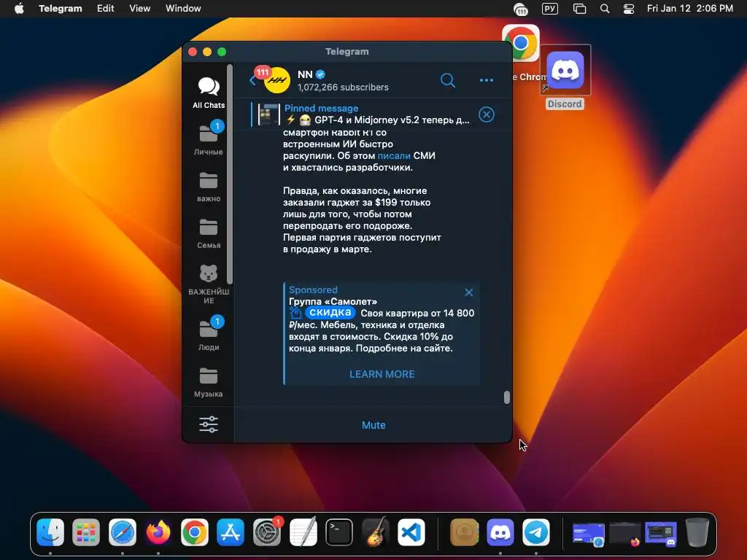Viewport: 747px width, 560px height.
Task: Open System Settings from the dock
Action: tap(267, 532)
